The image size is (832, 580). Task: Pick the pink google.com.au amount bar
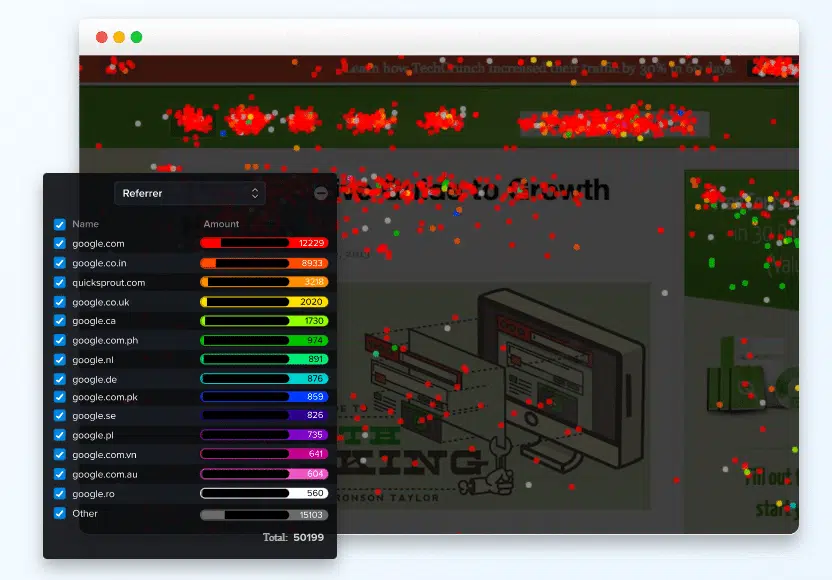pos(264,474)
